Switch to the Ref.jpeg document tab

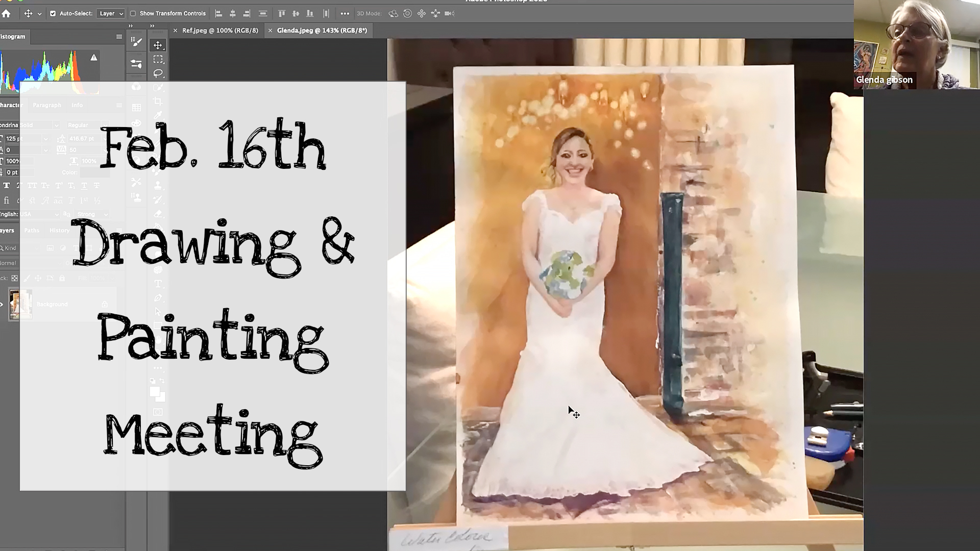(x=220, y=31)
